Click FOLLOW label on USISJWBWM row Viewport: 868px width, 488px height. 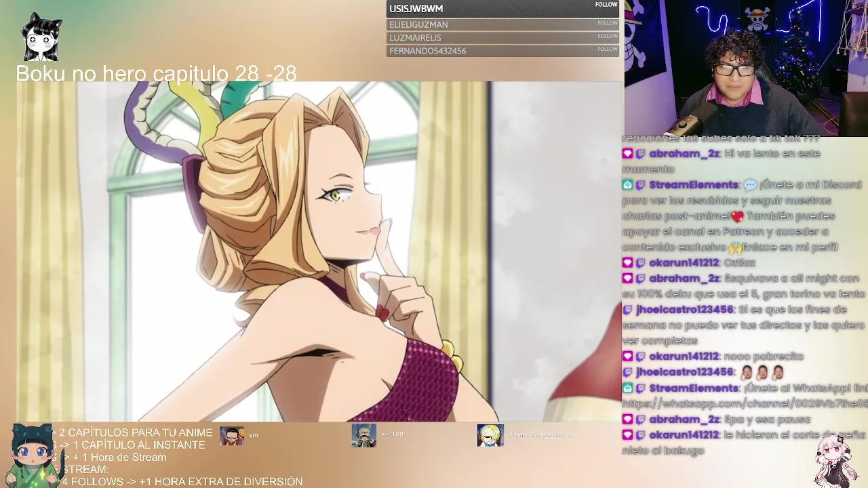click(606, 5)
